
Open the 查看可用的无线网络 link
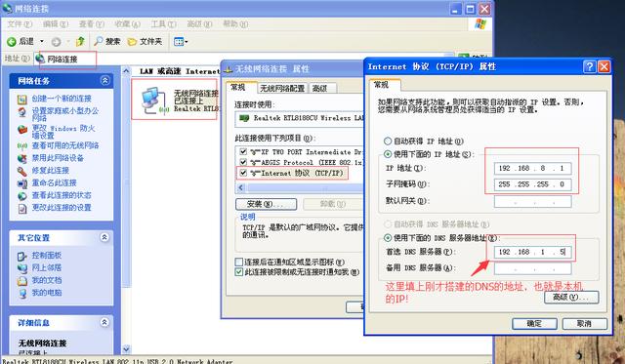click(65, 145)
